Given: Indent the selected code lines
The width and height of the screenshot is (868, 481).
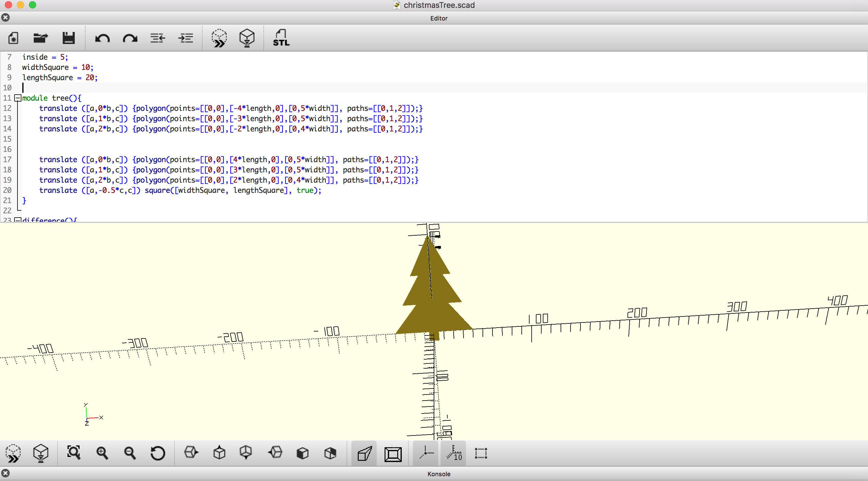Looking at the screenshot, I should pos(185,38).
